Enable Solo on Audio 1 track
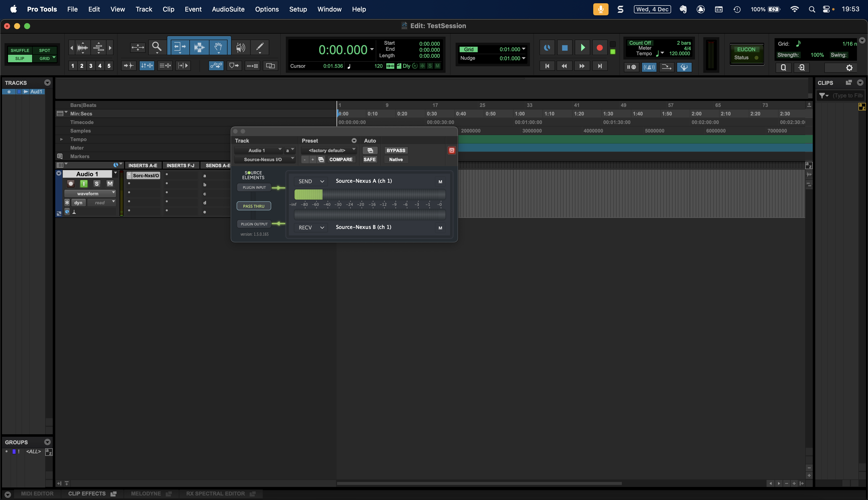 pyautogui.click(x=96, y=184)
